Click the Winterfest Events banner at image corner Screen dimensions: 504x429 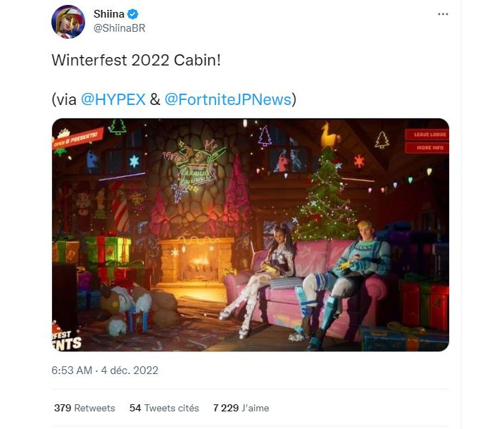(x=67, y=337)
